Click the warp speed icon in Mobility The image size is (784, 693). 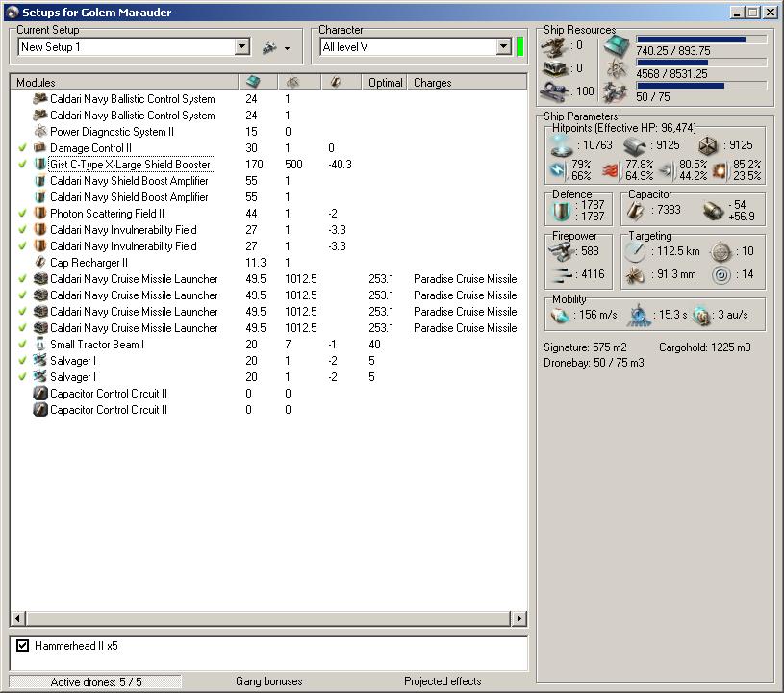pyautogui.click(x=702, y=316)
